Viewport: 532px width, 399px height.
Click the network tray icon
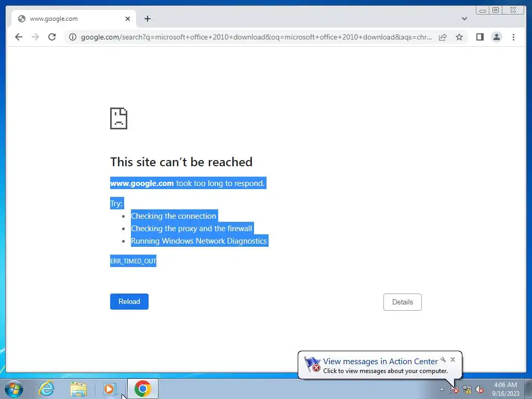point(467,390)
